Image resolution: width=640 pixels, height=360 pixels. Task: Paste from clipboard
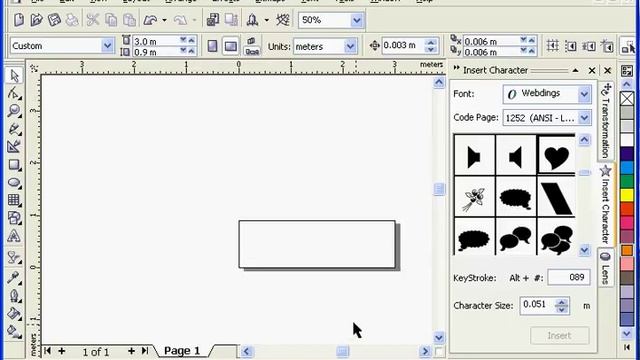tap(129, 20)
